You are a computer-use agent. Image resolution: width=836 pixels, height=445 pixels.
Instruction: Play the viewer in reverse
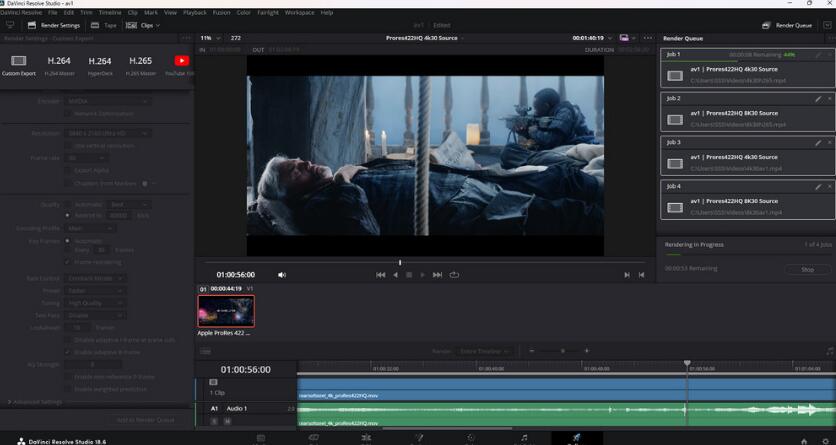tap(395, 275)
